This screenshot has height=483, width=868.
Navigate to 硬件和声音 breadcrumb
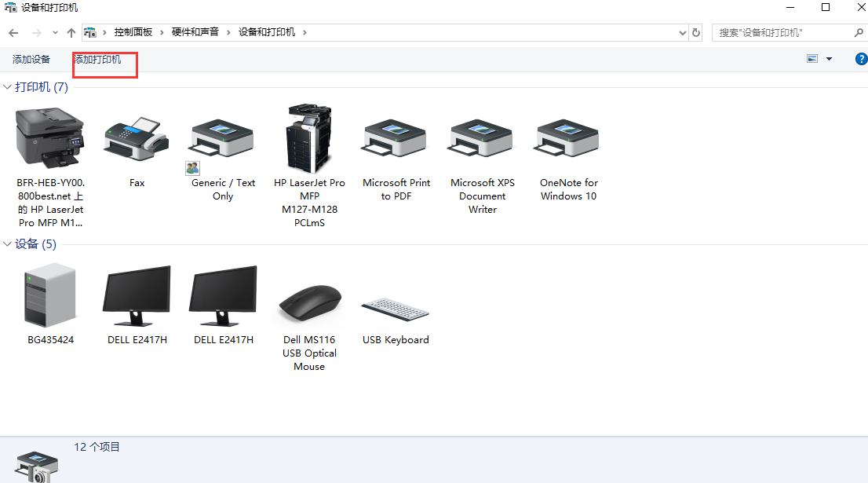[x=195, y=32]
